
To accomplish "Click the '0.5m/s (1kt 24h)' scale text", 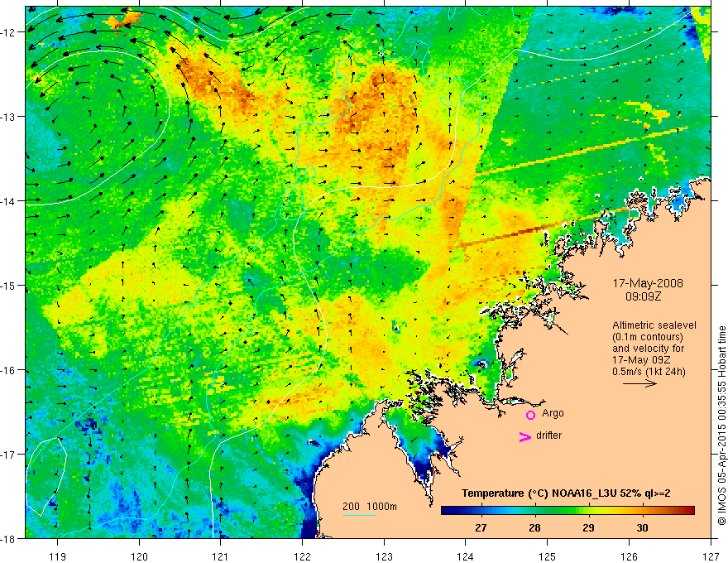I will [x=649, y=372].
